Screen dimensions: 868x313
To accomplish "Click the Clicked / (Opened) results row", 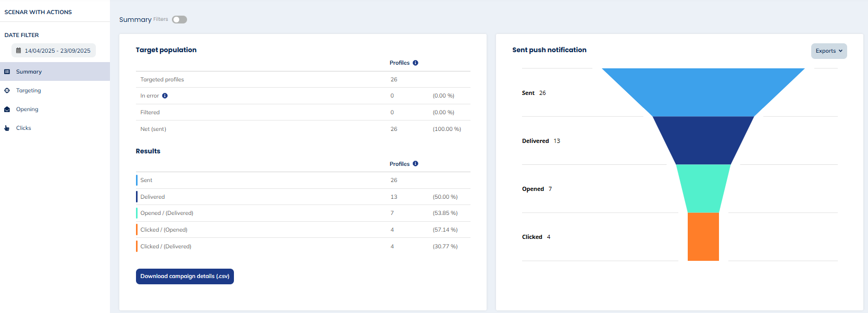I will (302, 230).
